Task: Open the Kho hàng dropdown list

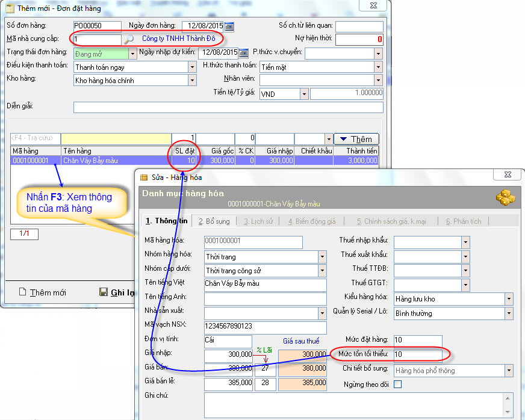Action: tap(192, 80)
